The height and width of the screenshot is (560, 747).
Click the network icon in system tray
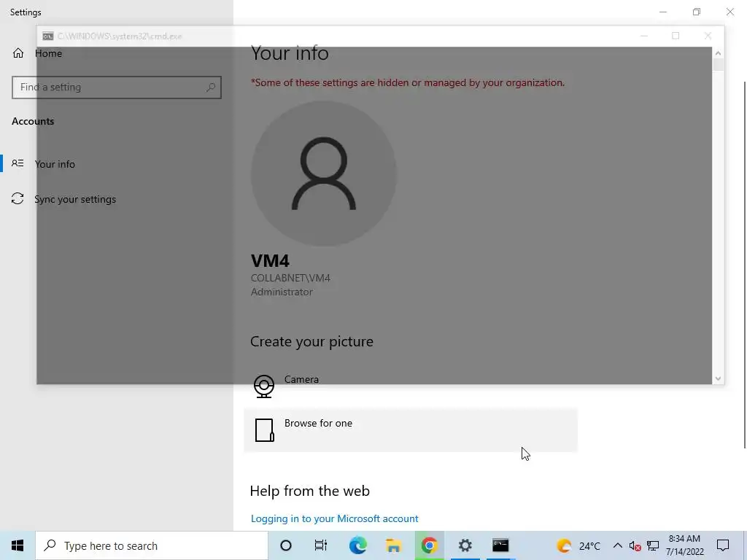click(653, 545)
